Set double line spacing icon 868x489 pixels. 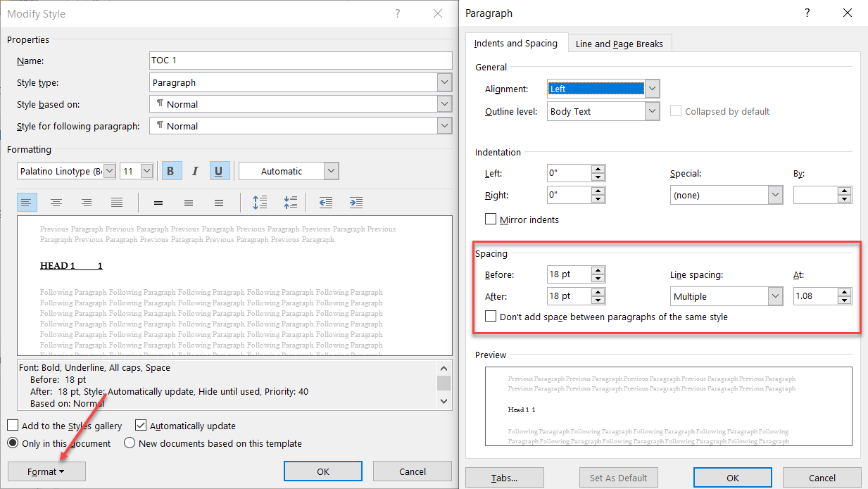219,203
